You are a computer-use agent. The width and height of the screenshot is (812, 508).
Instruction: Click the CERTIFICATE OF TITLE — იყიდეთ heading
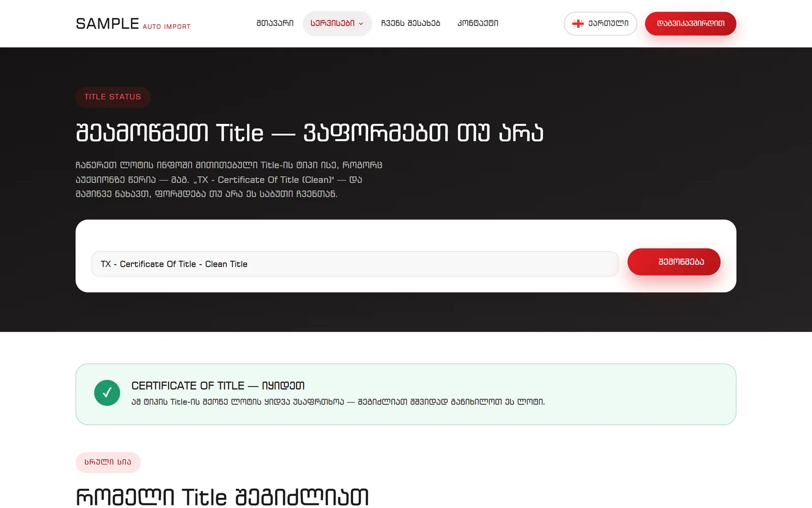click(x=218, y=386)
